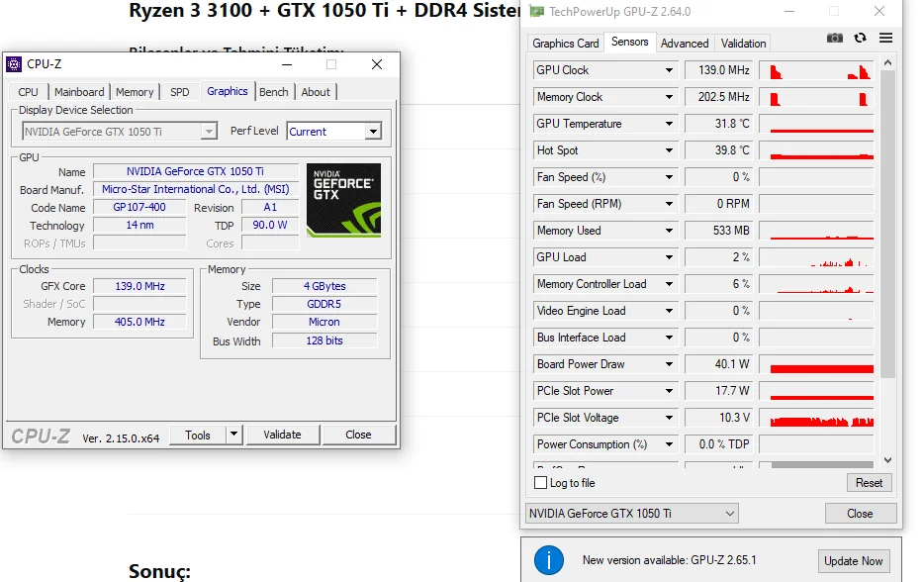This screenshot has width=924, height=582.
Task: Click the Board Manuf. Micro-Star International value
Action: pyautogui.click(x=196, y=189)
